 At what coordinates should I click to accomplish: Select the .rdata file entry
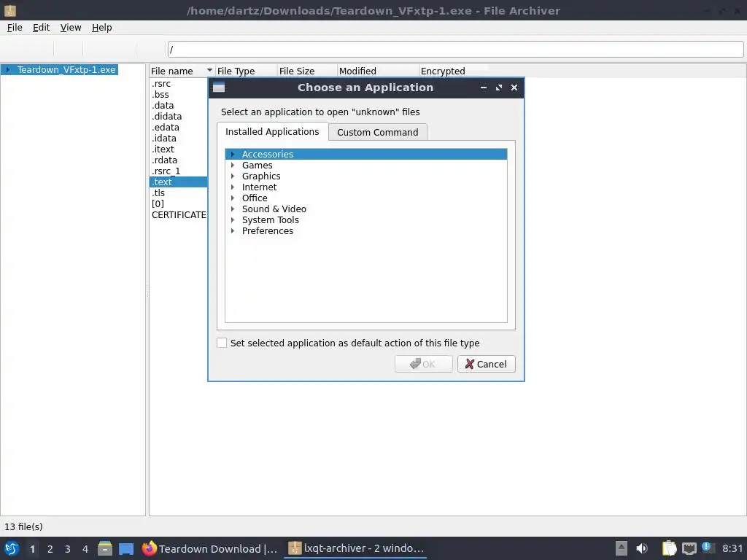(x=164, y=160)
